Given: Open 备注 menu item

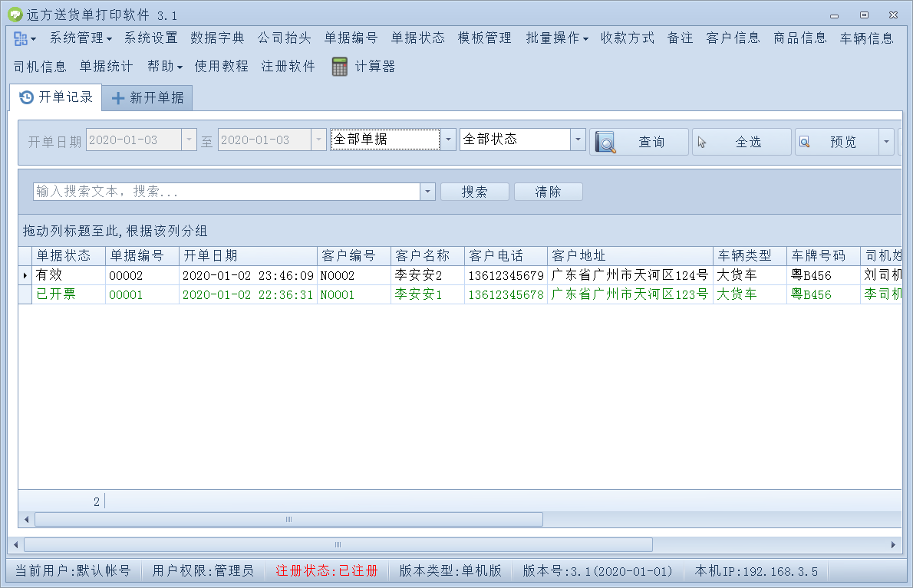Looking at the screenshot, I should click(x=680, y=38).
